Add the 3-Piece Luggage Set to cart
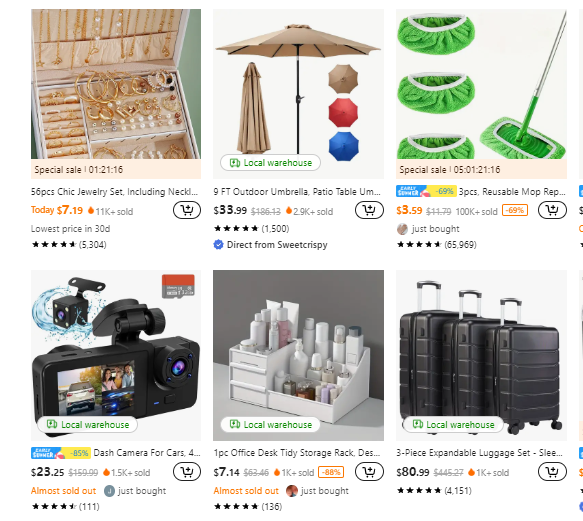Image resolution: width=583 pixels, height=521 pixels. coord(552,472)
